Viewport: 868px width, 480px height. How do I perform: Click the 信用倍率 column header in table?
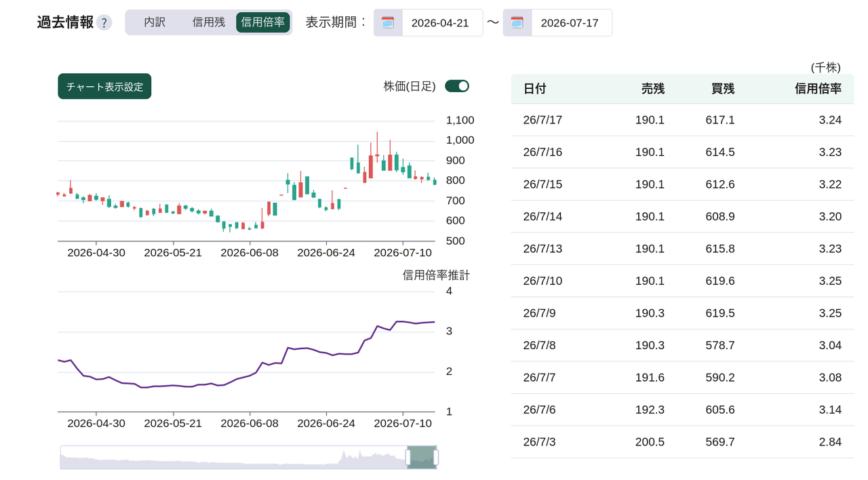[x=818, y=89]
